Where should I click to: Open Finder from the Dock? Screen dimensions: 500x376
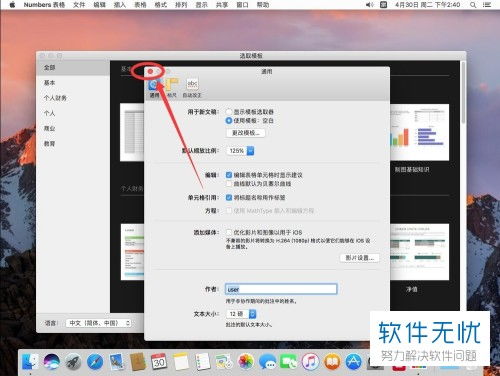30,361
